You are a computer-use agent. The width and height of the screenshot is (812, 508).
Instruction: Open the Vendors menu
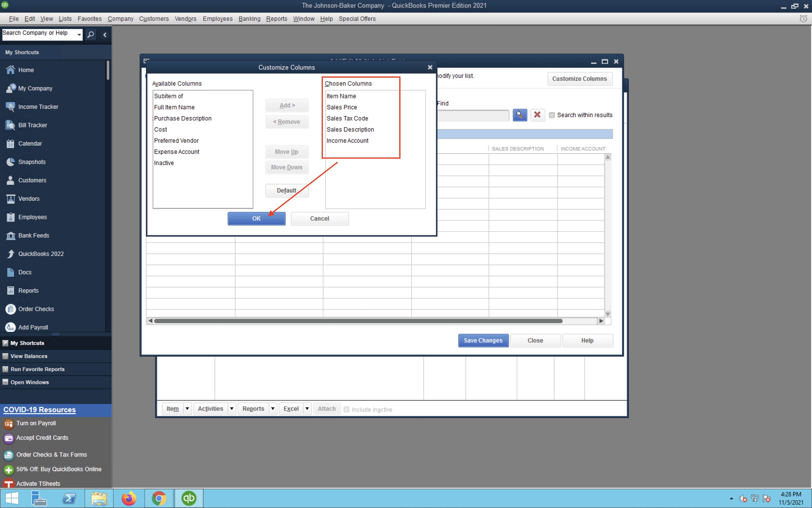(186, 19)
